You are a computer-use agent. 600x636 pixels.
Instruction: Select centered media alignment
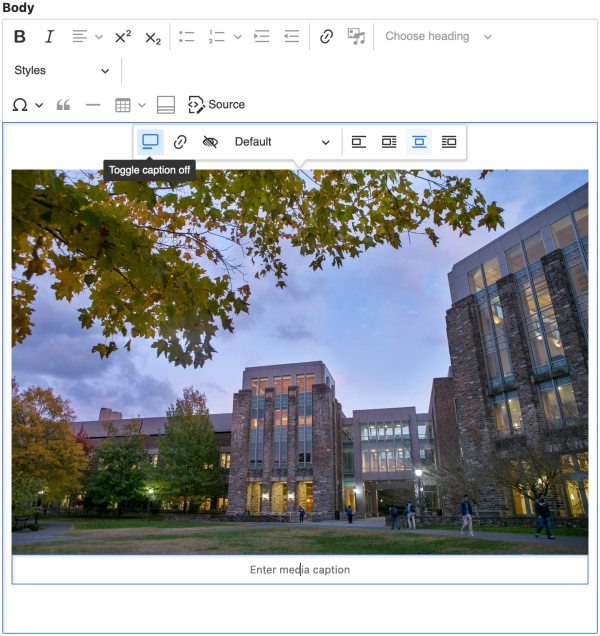[x=419, y=142]
